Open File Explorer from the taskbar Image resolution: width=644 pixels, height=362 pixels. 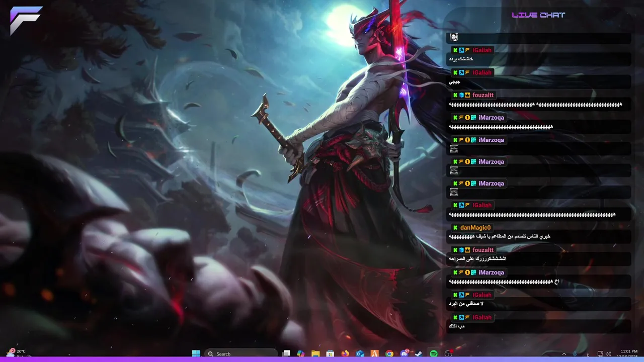tap(315, 353)
